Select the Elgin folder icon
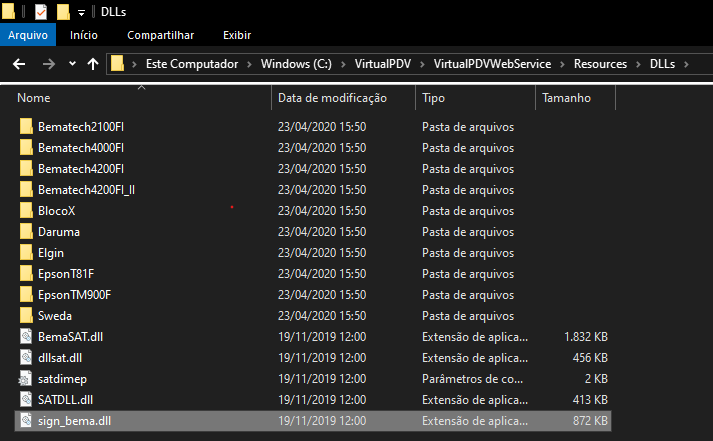This screenshot has width=713, height=441. 26,252
